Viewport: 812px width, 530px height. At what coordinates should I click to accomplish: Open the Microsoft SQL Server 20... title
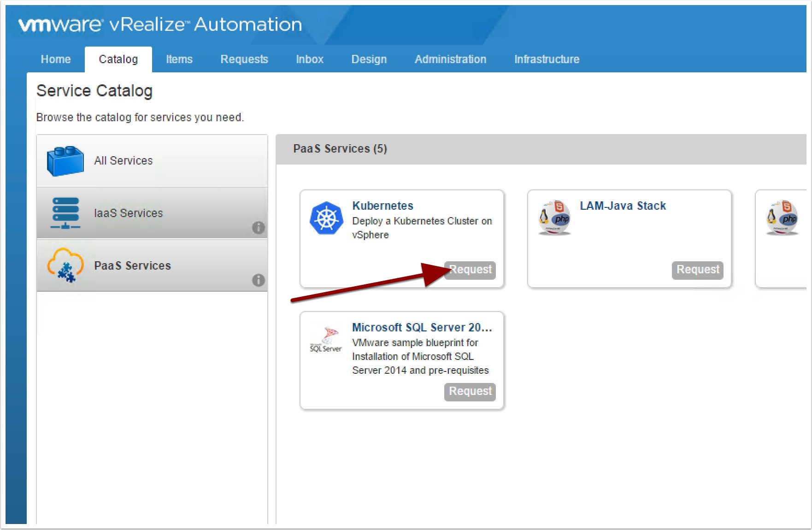tap(422, 327)
